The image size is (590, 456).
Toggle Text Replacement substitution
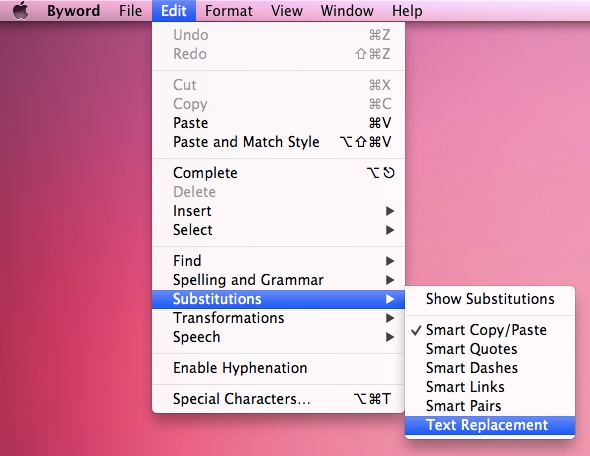[490, 425]
